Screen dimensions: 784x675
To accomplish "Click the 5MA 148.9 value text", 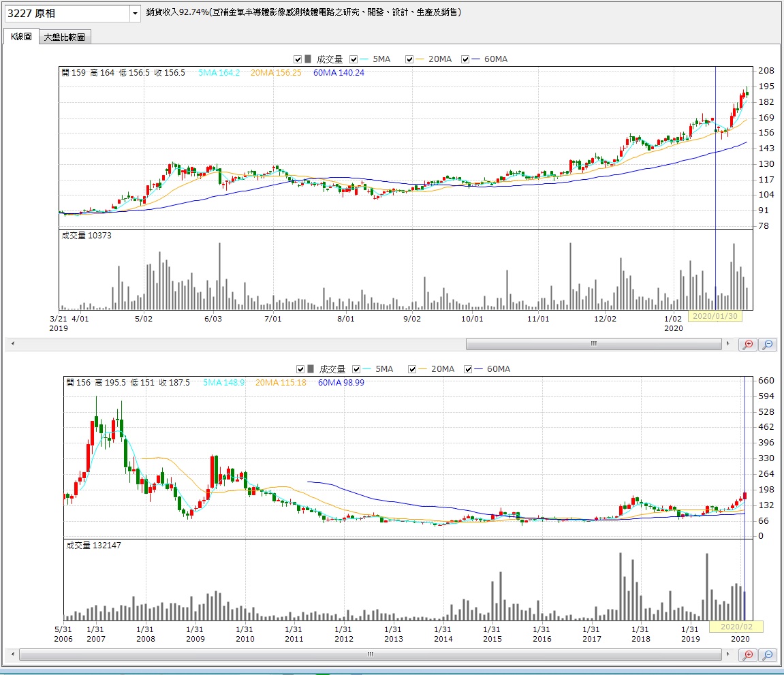I will click(x=224, y=383).
